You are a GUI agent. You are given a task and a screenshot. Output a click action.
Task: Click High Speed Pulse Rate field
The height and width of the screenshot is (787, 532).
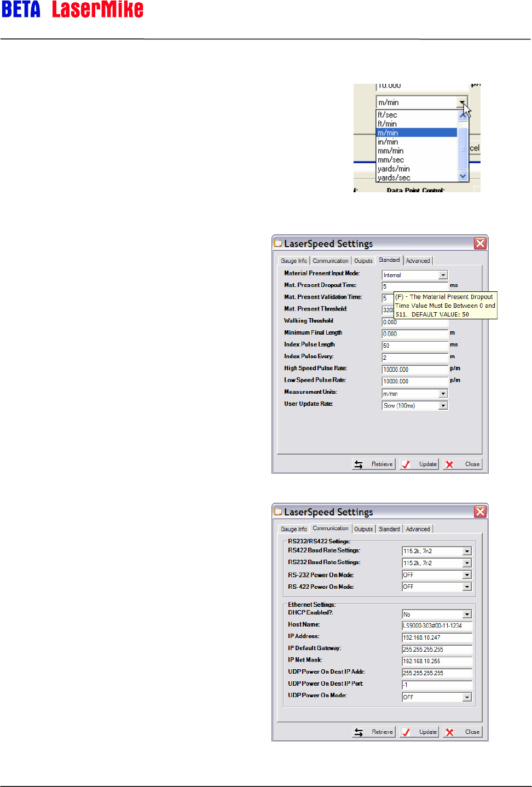(x=415, y=370)
